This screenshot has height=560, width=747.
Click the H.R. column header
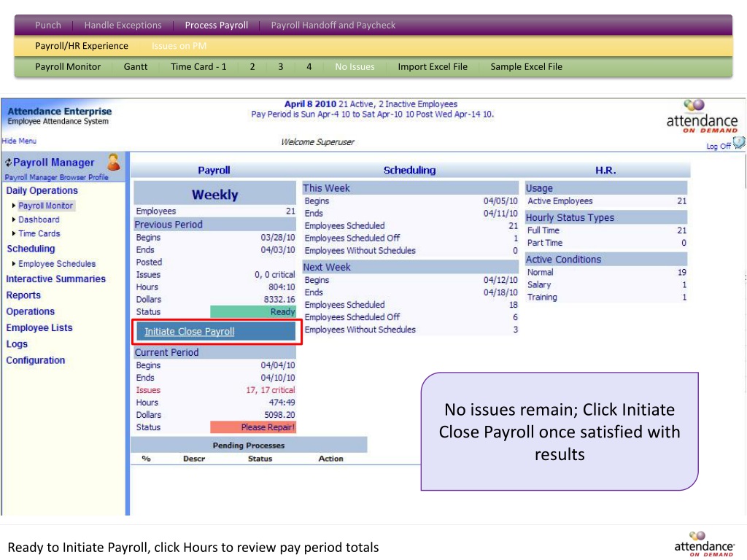click(605, 170)
